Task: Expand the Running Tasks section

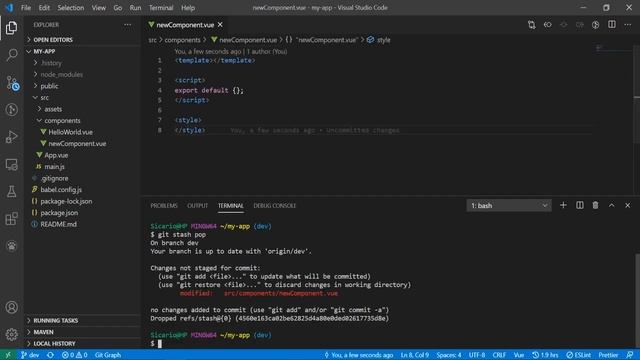Action: coord(82,320)
